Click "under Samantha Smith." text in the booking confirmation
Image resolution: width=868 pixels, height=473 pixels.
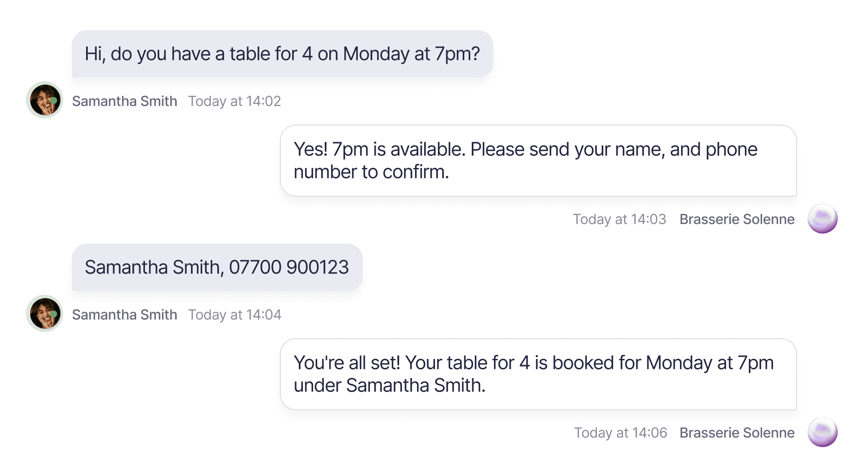(389, 385)
